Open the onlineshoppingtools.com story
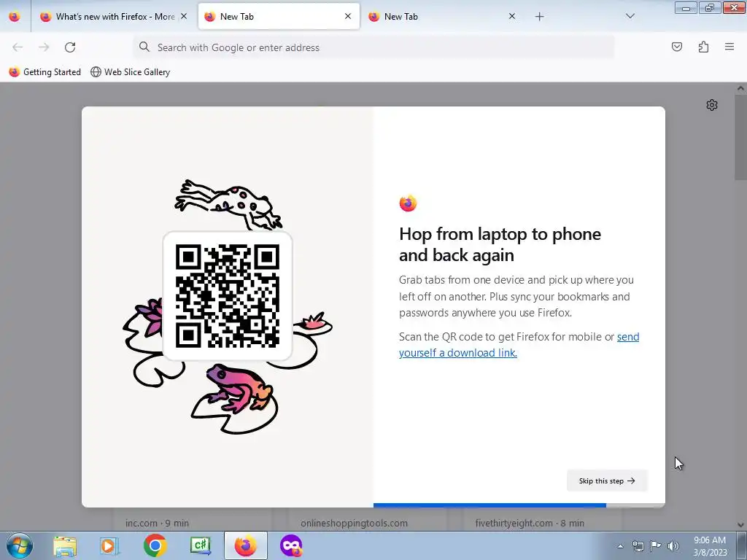 pos(354,523)
